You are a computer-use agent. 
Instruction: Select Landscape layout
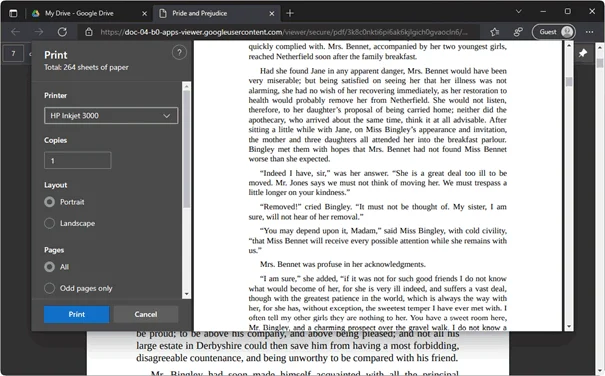pos(49,223)
